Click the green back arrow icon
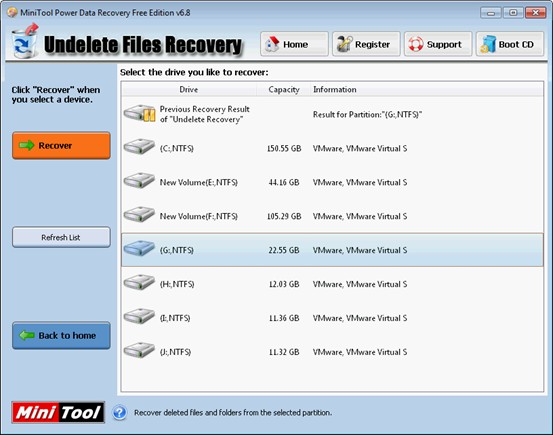The height and width of the screenshot is (435, 553). 27,335
